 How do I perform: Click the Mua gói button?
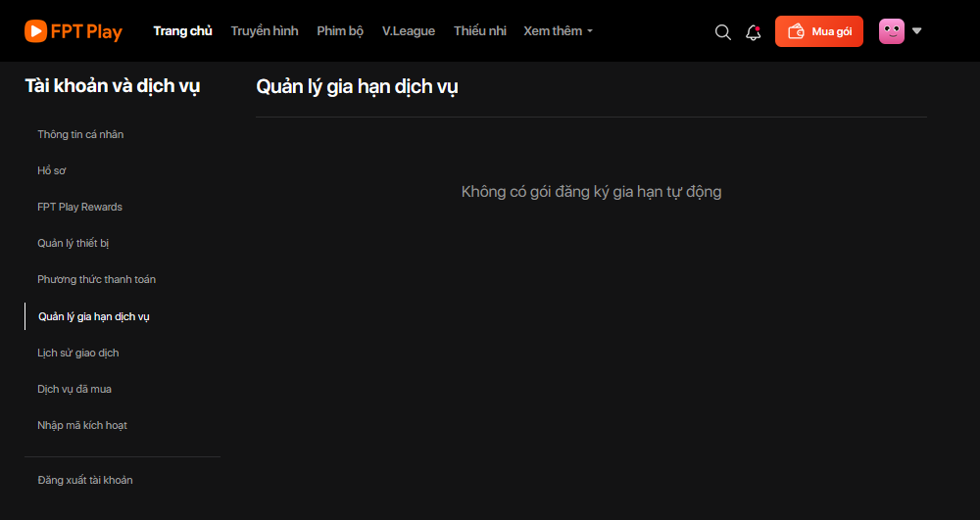point(818,31)
